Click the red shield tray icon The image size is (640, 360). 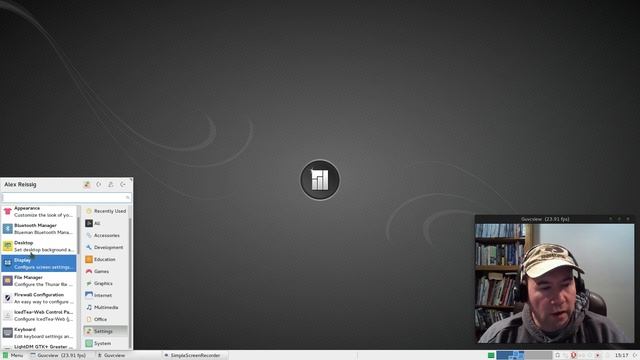click(x=573, y=356)
